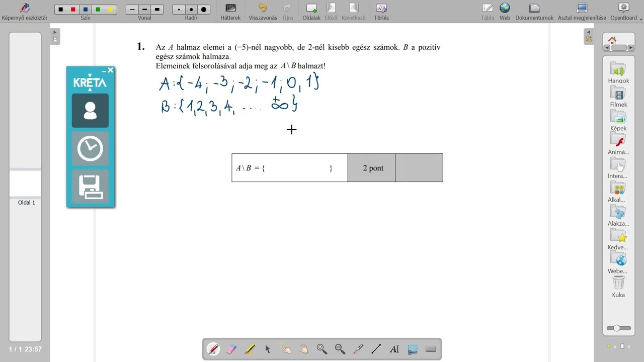Choose thick line width
The image size is (644, 362).
157,10
